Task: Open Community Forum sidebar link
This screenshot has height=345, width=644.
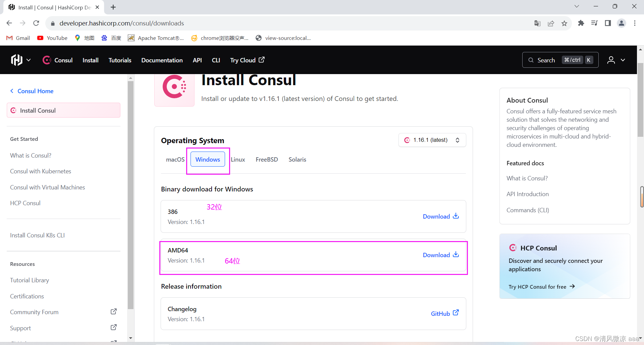Action: [x=34, y=312]
